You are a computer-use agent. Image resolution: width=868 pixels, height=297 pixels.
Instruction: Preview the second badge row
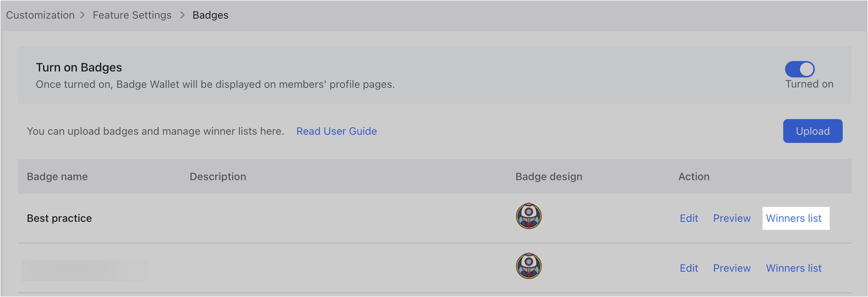pyautogui.click(x=732, y=268)
